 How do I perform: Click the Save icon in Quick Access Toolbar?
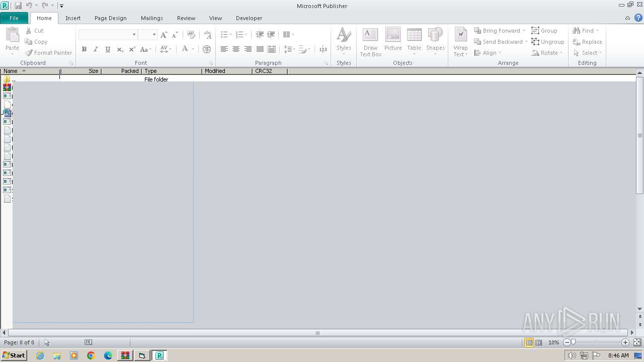pos(18,6)
